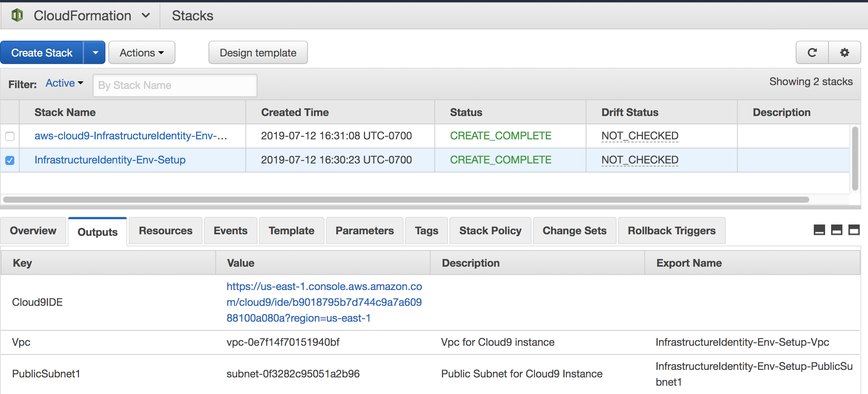The width and height of the screenshot is (868, 394).
Task: View the Events tab
Action: (231, 231)
